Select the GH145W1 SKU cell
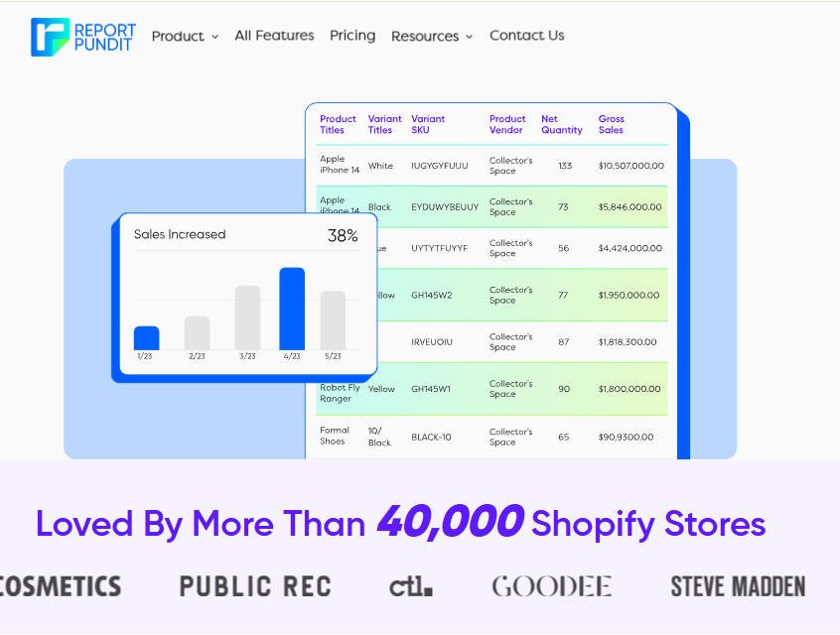The width and height of the screenshot is (840, 635). [x=431, y=389]
